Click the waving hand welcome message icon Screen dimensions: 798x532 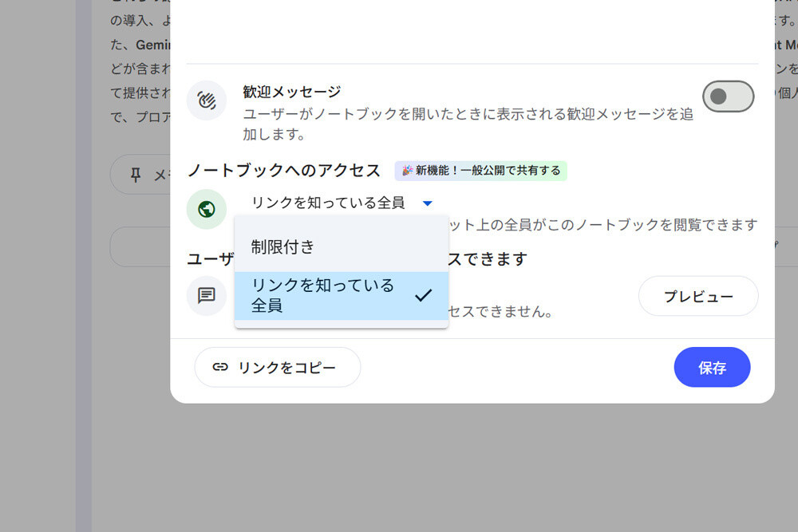[207, 100]
